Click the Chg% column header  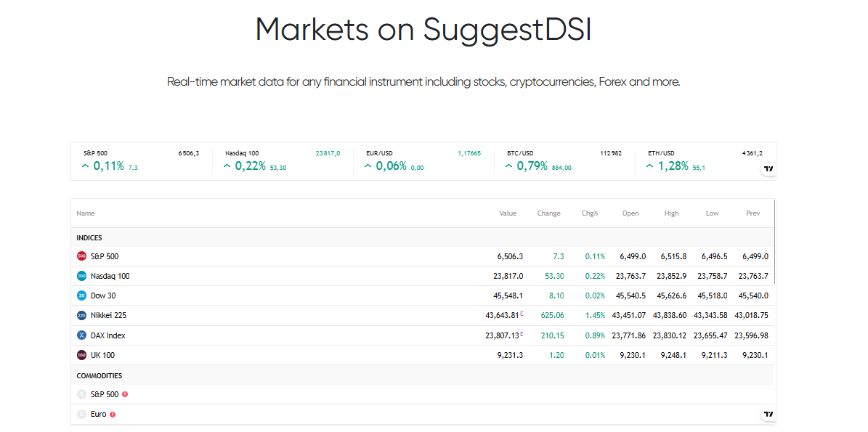click(590, 213)
